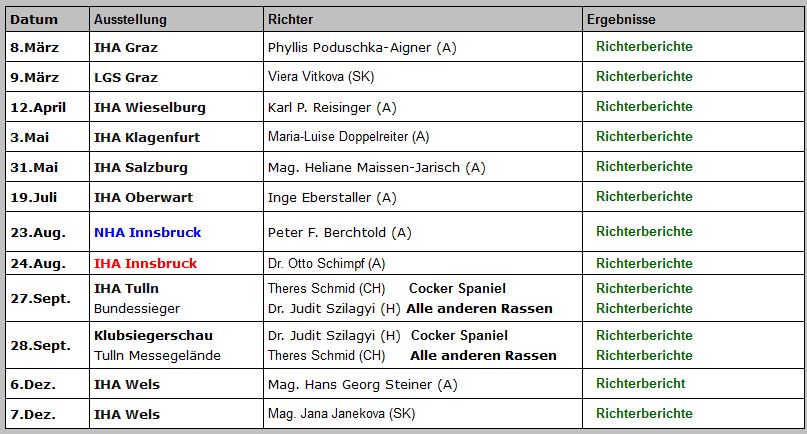
Task: Open Alle anderen Rassen Richterberichte, 27.Sept.
Action: click(644, 308)
